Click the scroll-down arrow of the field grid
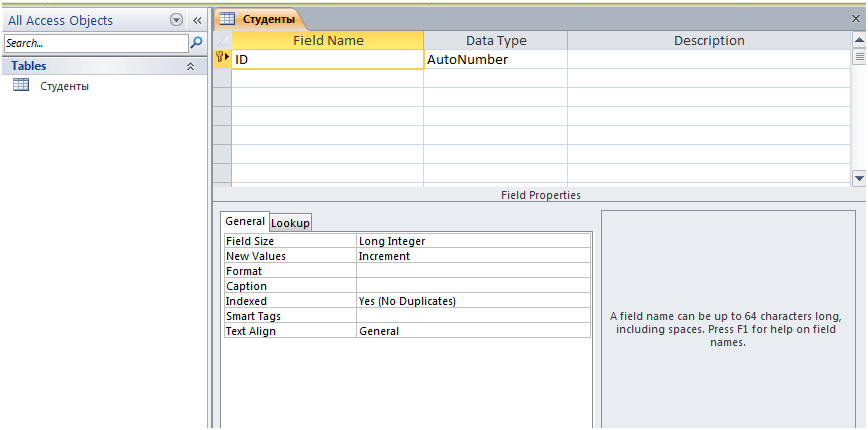This screenshot has height=430, width=868. pyautogui.click(x=859, y=178)
